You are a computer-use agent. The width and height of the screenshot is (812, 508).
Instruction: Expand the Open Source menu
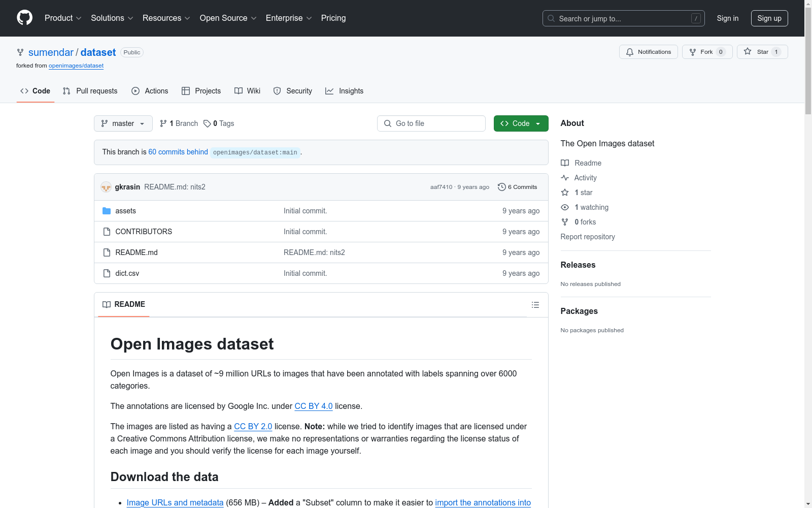(x=228, y=18)
